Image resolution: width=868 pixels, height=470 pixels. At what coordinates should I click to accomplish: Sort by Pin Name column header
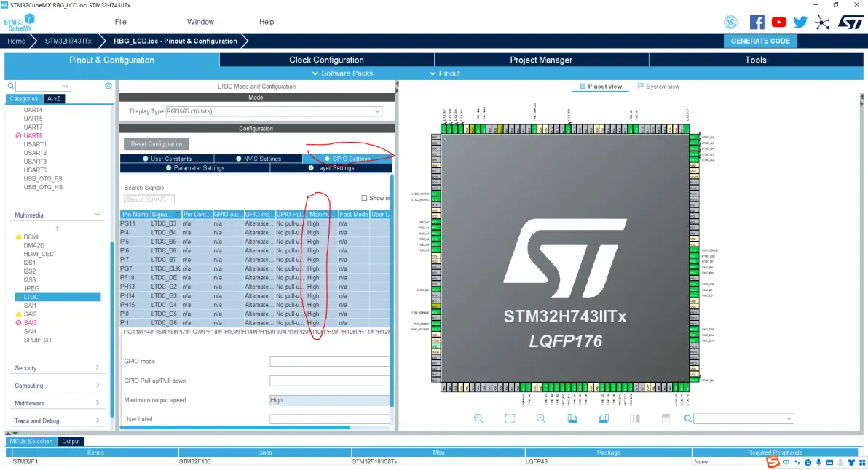(135, 214)
